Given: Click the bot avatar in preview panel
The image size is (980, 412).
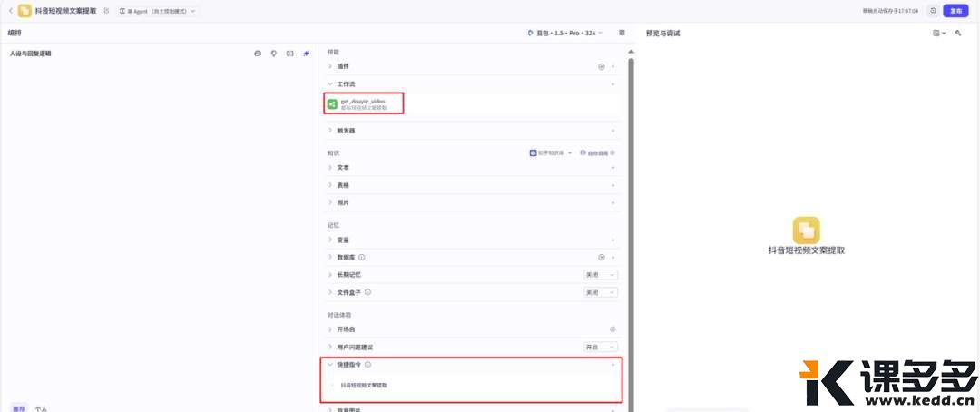Looking at the screenshot, I should pos(807,231).
